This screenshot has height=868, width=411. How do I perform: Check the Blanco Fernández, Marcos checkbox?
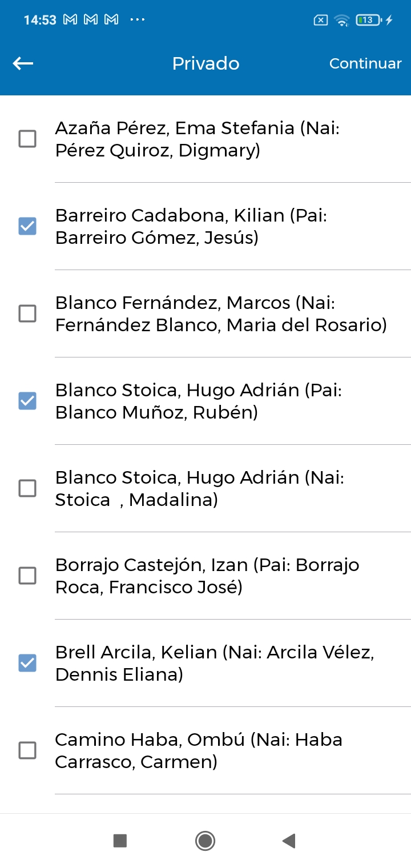[27, 314]
